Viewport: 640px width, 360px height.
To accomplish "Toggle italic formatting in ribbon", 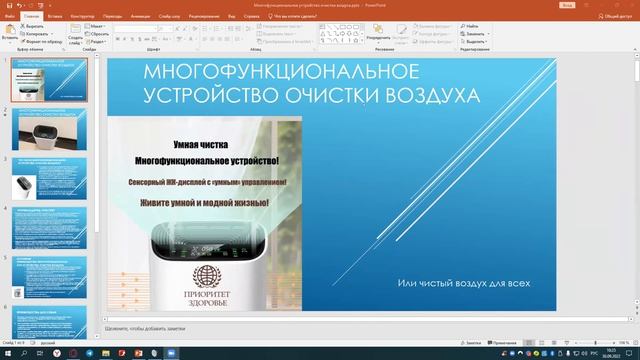I will (125, 39).
